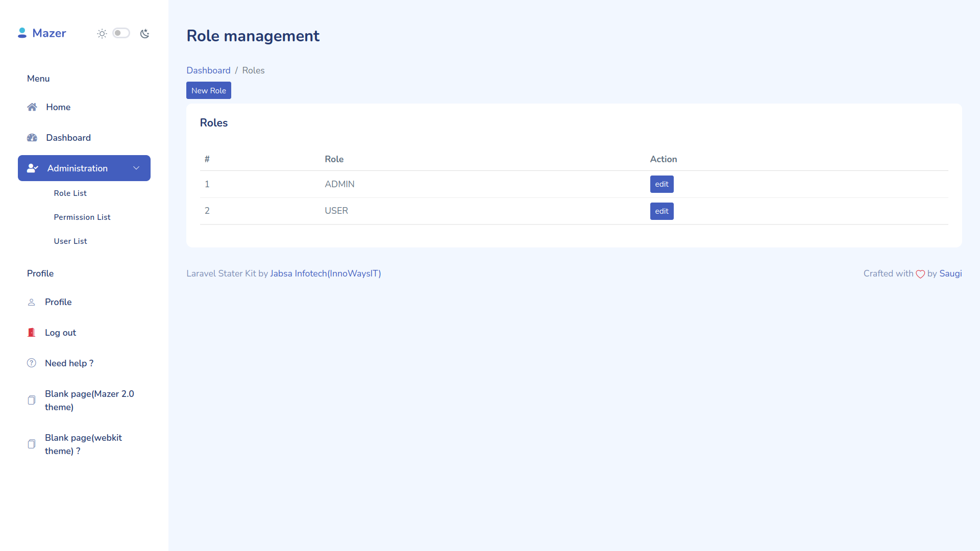
Task: Open Role List submenu item
Action: [70, 193]
